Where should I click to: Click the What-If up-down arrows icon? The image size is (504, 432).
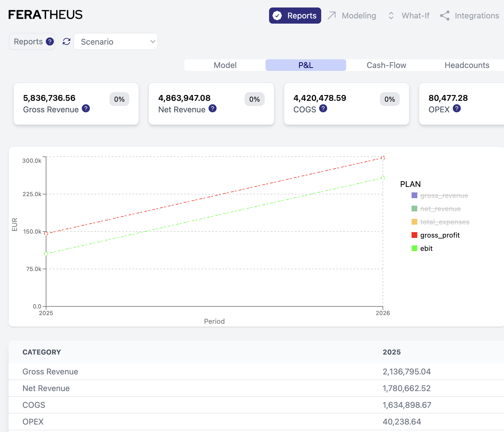point(391,16)
